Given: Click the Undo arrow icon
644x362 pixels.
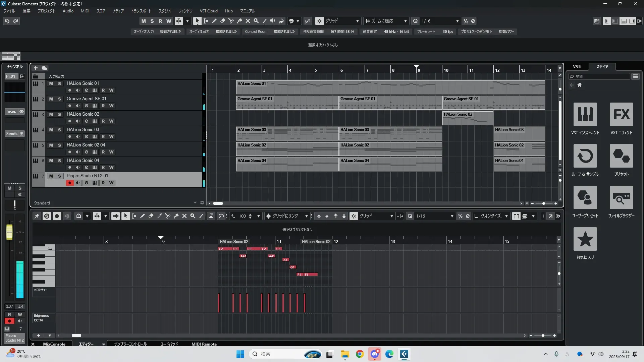Looking at the screenshot, I should [x=7, y=21].
